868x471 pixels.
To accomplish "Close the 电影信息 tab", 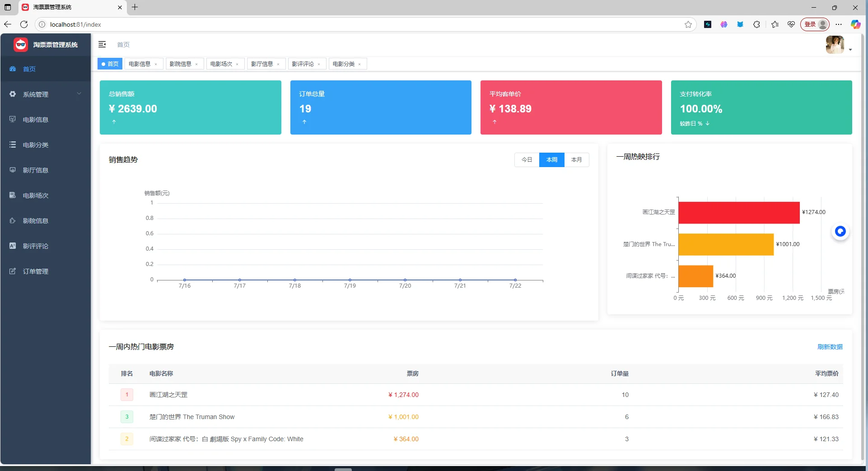I will point(156,64).
